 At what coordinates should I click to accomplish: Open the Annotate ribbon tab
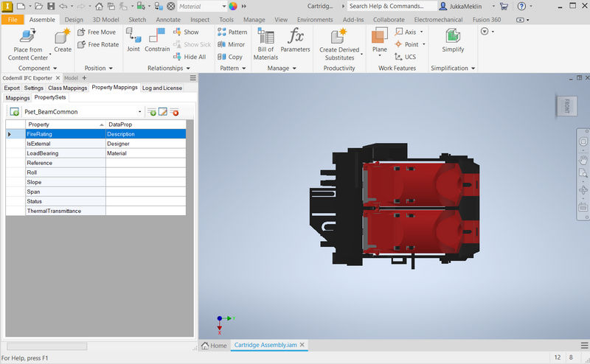[x=168, y=20]
